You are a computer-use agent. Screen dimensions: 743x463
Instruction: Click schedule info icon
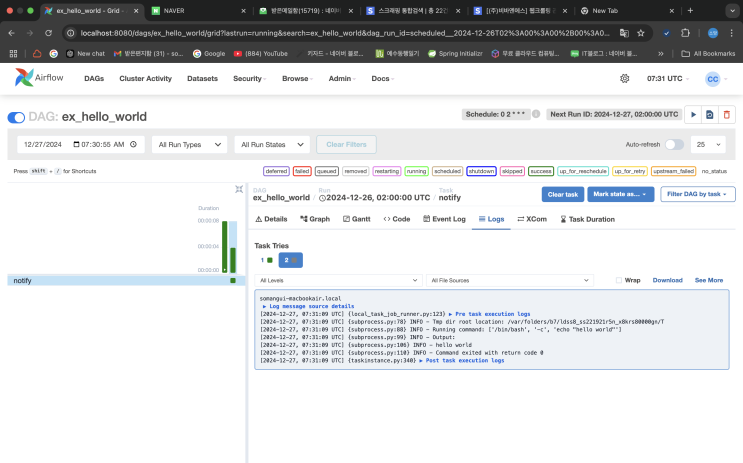(536, 114)
